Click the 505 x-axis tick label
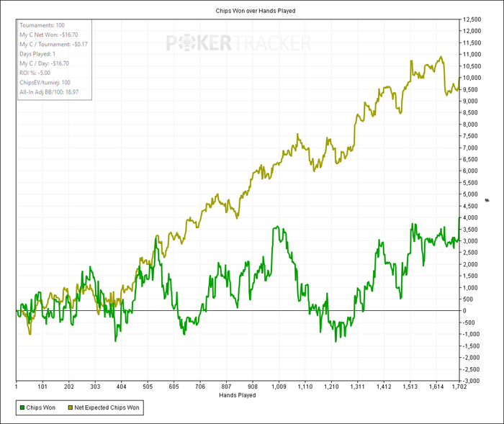 click(148, 387)
